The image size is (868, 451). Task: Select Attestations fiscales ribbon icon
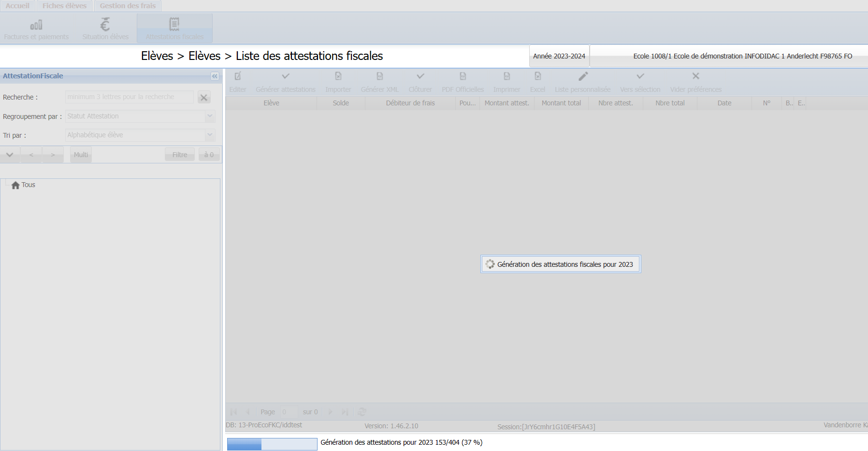coord(174,25)
